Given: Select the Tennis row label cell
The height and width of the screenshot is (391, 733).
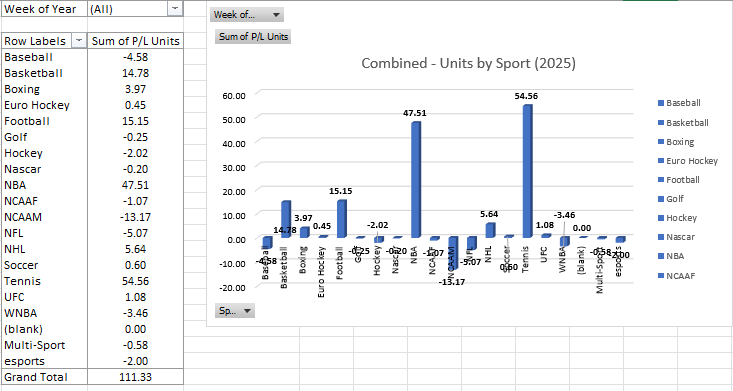Looking at the screenshot, I should pyautogui.click(x=44, y=281).
